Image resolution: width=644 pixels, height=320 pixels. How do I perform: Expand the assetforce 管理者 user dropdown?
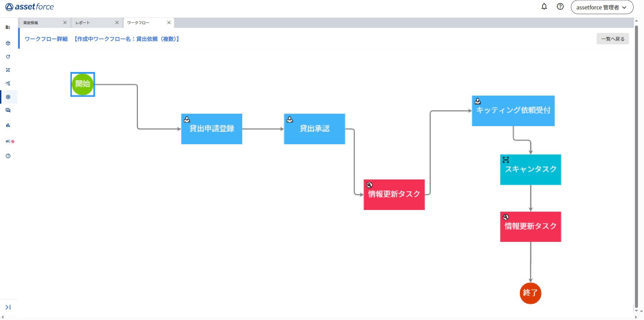tap(602, 7)
